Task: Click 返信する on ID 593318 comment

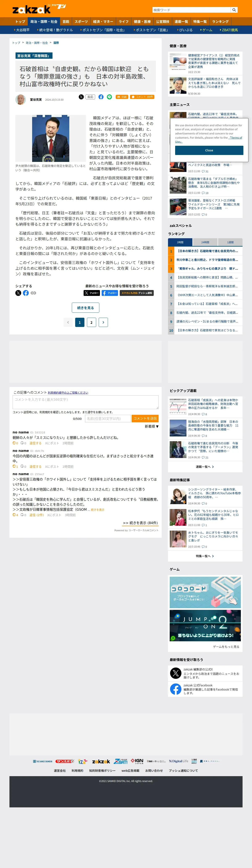Action: coord(35,443)
